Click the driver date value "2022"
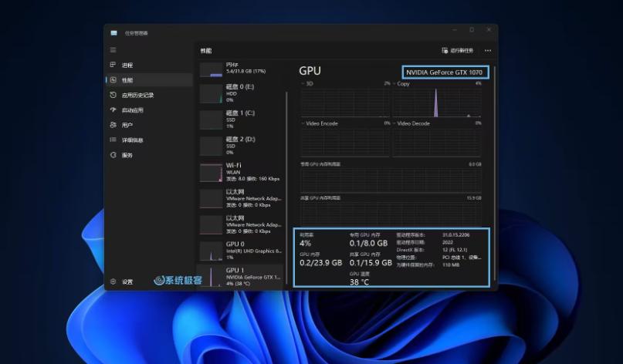This screenshot has height=364, width=623. (448, 242)
